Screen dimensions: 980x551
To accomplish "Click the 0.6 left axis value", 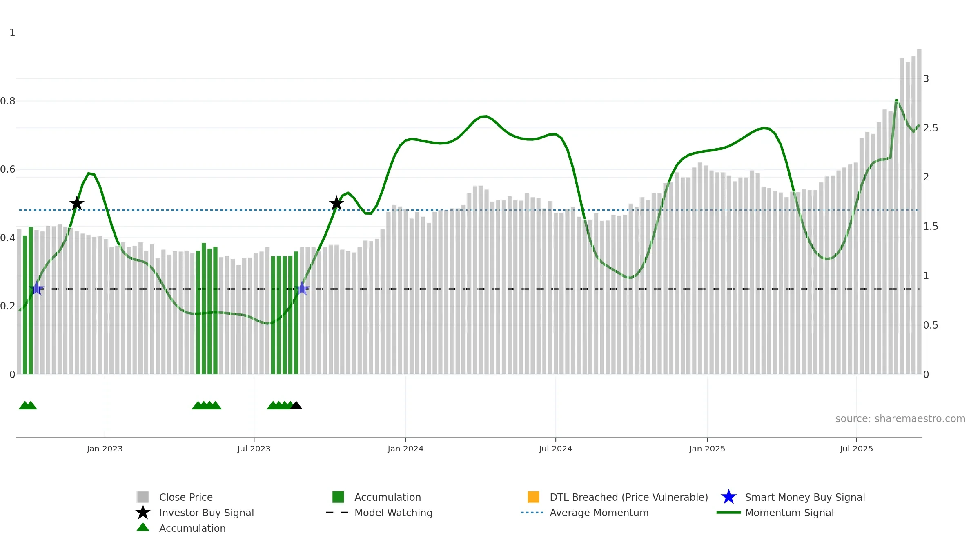I will coord(8,169).
